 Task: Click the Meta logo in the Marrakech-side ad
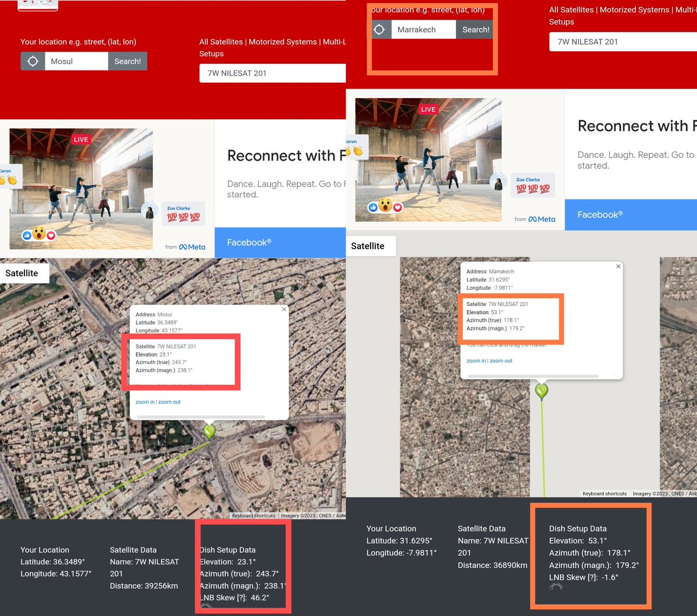point(542,219)
